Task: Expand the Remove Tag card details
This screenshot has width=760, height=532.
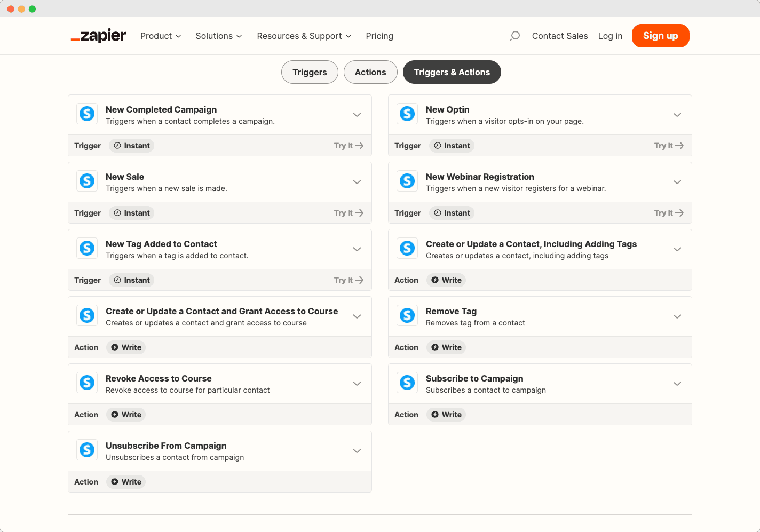Action: pyautogui.click(x=677, y=316)
